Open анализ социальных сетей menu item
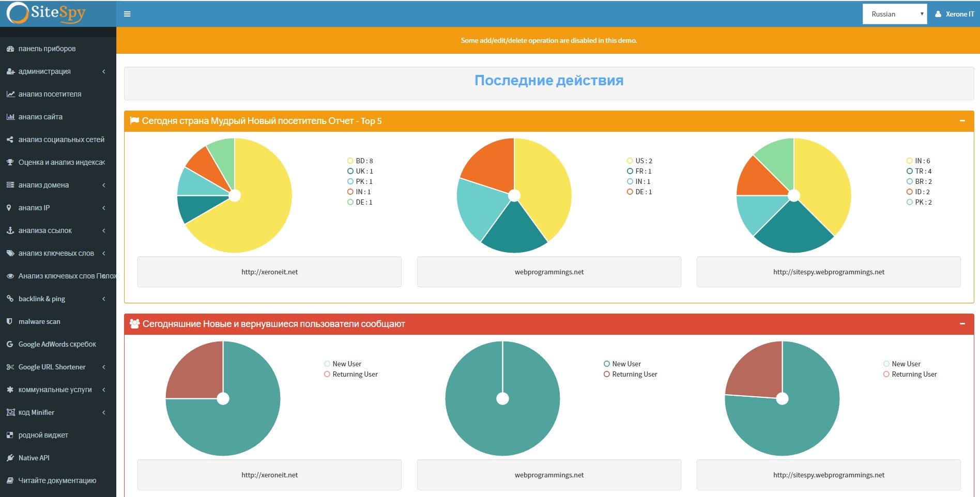980x497 pixels. tap(58, 139)
